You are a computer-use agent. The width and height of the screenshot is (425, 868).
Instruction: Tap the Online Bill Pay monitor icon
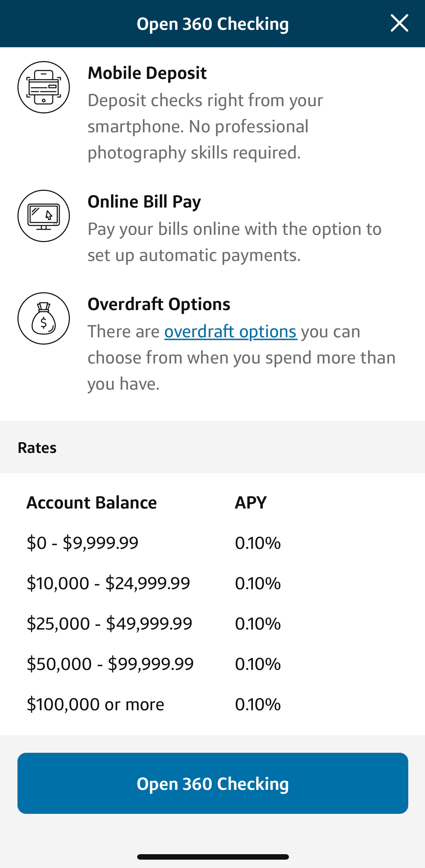pos(44,216)
